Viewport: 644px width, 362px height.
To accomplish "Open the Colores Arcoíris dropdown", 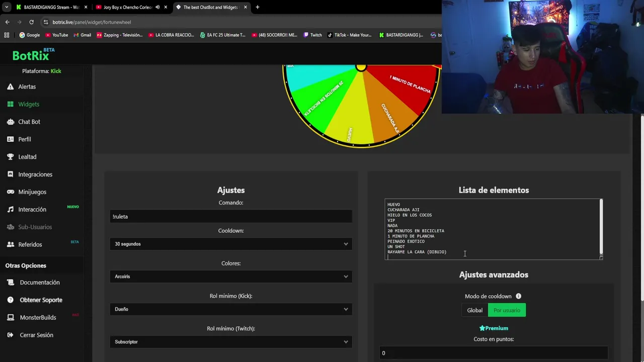I will pos(231,277).
